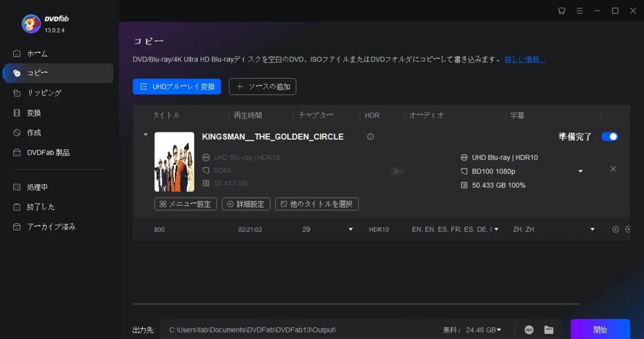Open the hamburger main menu
The height and width of the screenshot is (339, 644).
pos(580,11)
